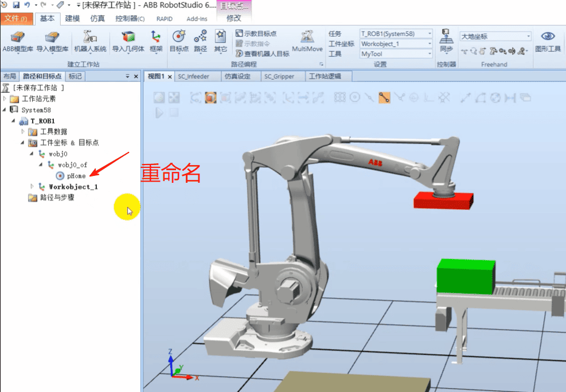Click the angle measure icon
Screen dimensions: 566x392
(480, 97)
